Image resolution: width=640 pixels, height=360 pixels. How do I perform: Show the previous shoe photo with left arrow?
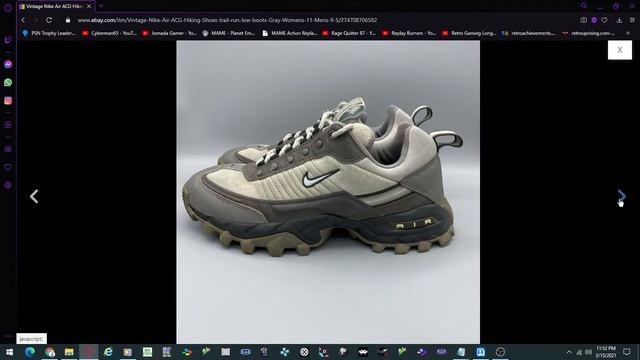click(34, 196)
